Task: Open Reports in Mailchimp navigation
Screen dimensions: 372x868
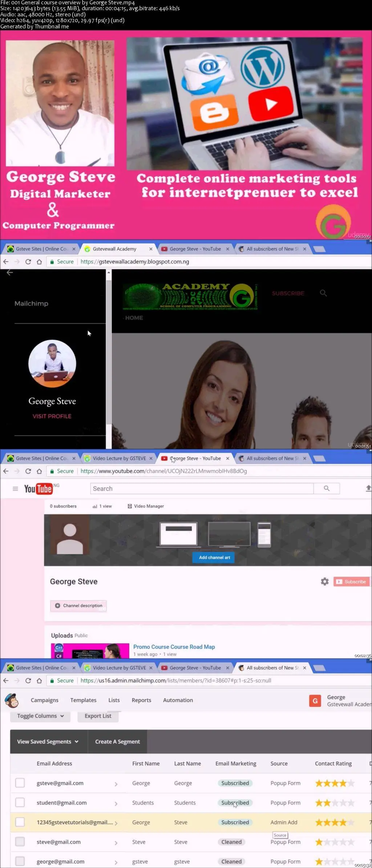Action: [141, 700]
